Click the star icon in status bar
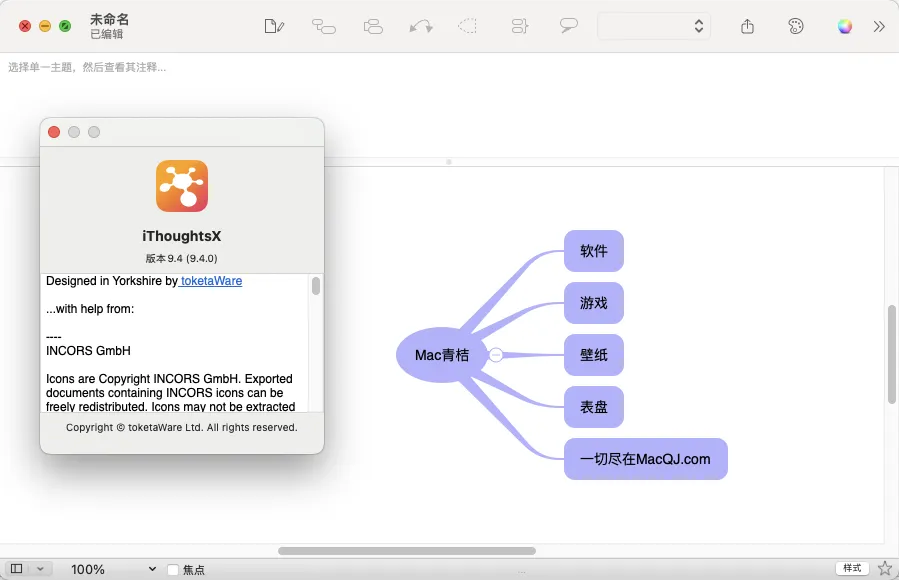The image size is (899, 580). 885,568
